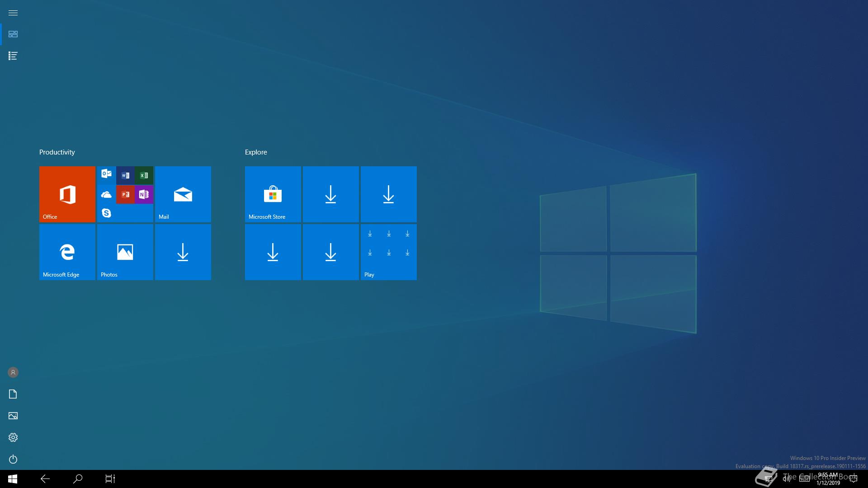Expand the Start hamburger menu
Viewport: 868px width, 488px height.
13,13
